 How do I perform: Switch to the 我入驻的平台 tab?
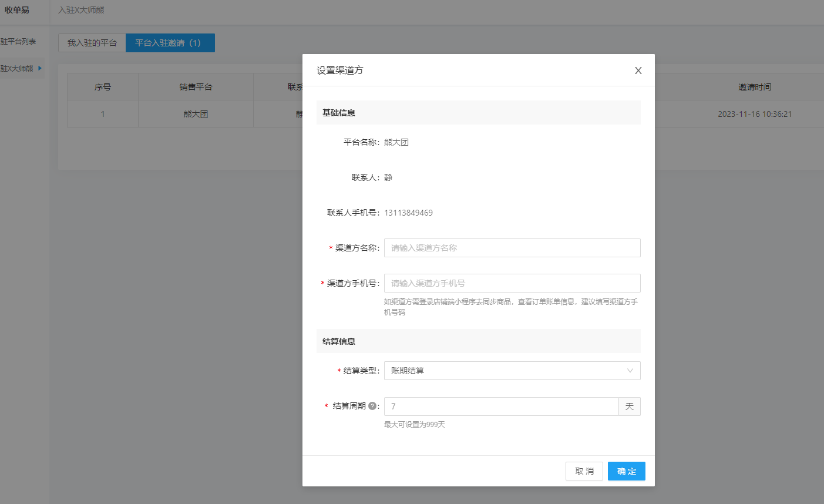point(92,43)
